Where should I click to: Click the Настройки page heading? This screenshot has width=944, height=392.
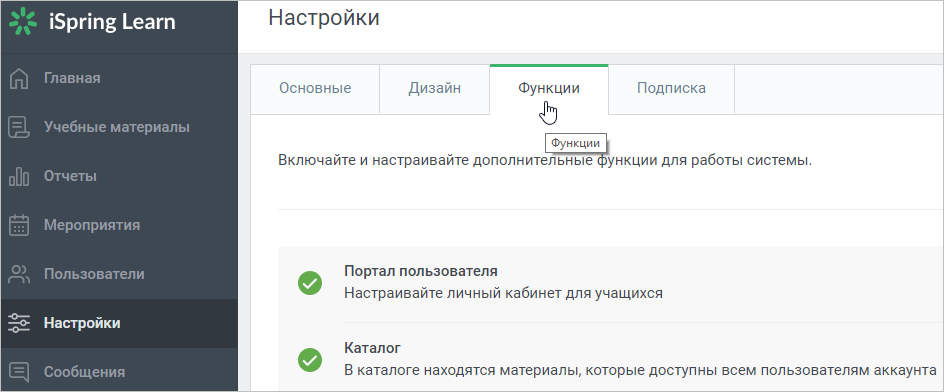tap(324, 17)
